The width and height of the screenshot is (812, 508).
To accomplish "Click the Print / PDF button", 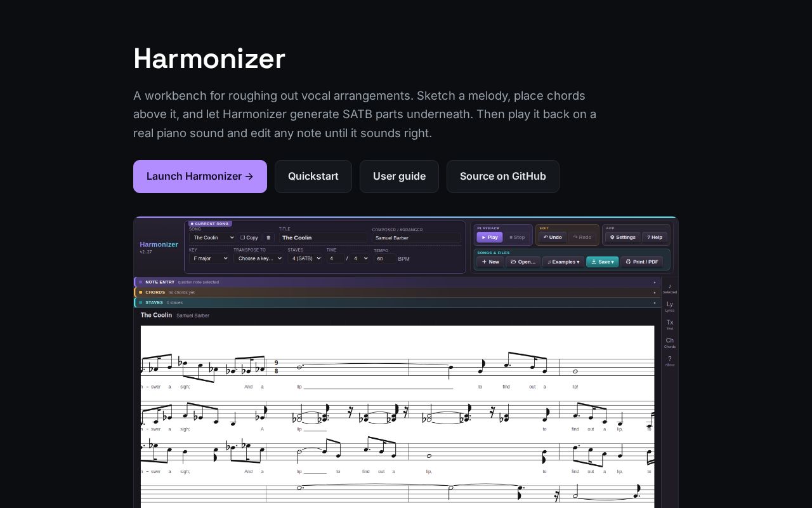I will pos(642,262).
